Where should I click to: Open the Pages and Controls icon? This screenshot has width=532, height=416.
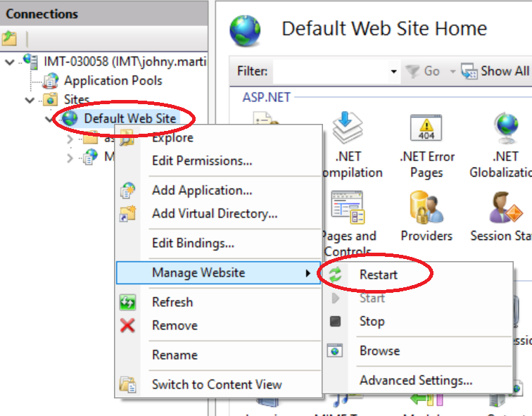[x=348, y=208]
